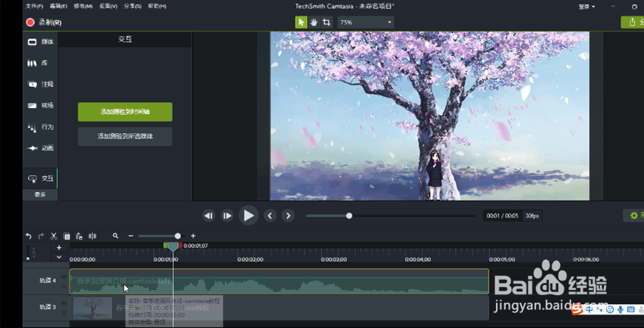Viewport: 644px width, 328px height.
Task: Open the 媒体 media panel
Action: [x=41, y=42]
